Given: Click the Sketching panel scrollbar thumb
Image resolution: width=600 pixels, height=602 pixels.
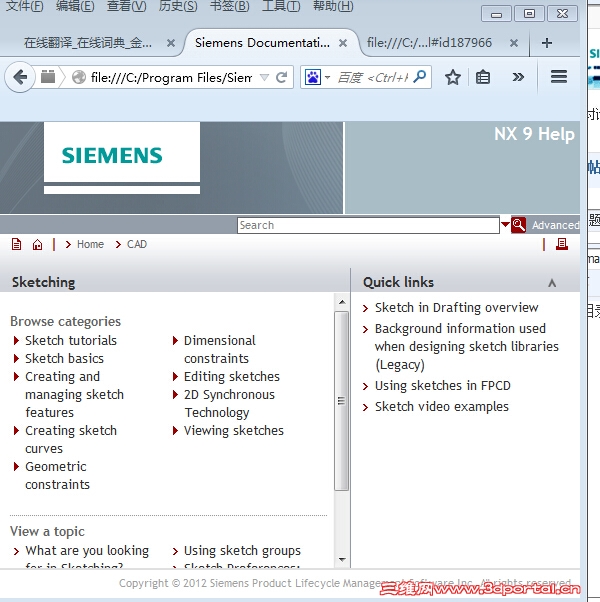Looking at the screenshot, I should [x=341, y=401].
